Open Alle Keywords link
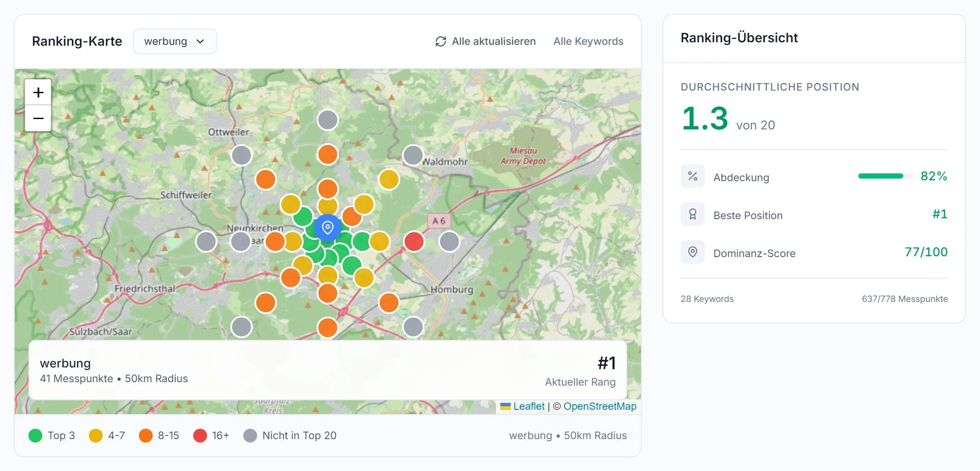The width and height of the screenshot is (980, 471). tap(588, 41)
